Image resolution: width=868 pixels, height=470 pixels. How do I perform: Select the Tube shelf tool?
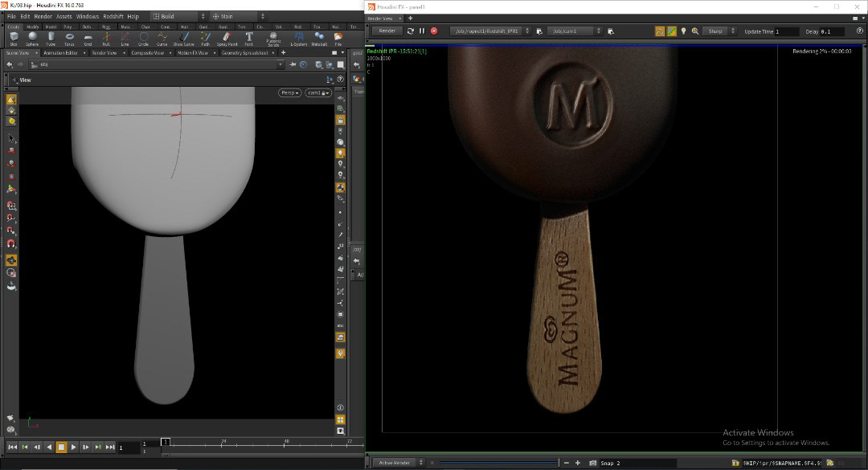[x=51, y=39]
